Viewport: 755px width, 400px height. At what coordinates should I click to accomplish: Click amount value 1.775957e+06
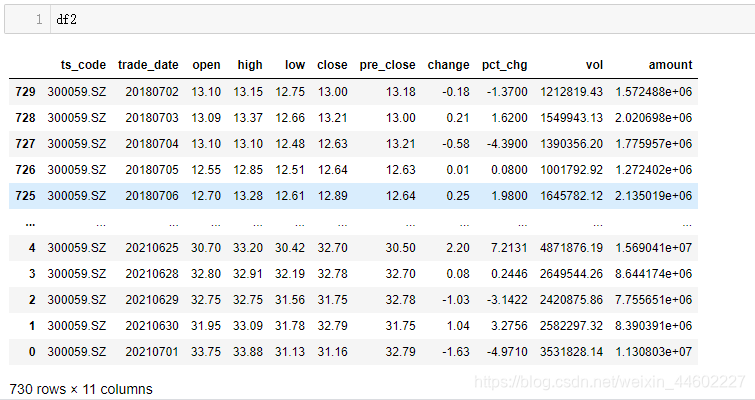click(653, 143)
